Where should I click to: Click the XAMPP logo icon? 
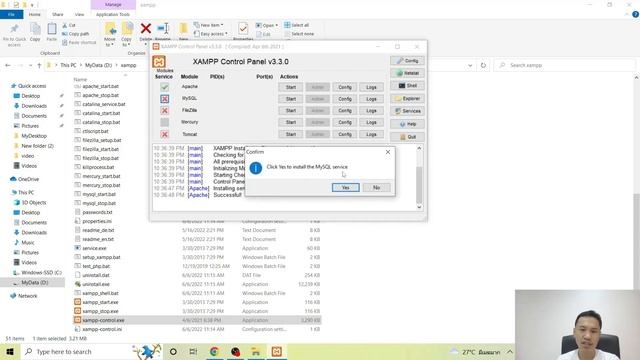click(159, 62)
